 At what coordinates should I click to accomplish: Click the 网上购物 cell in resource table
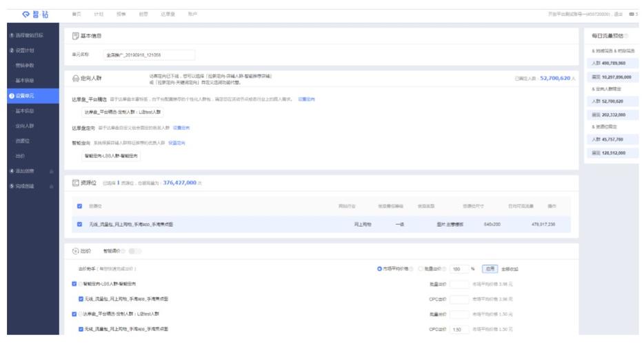pos(363,224)
